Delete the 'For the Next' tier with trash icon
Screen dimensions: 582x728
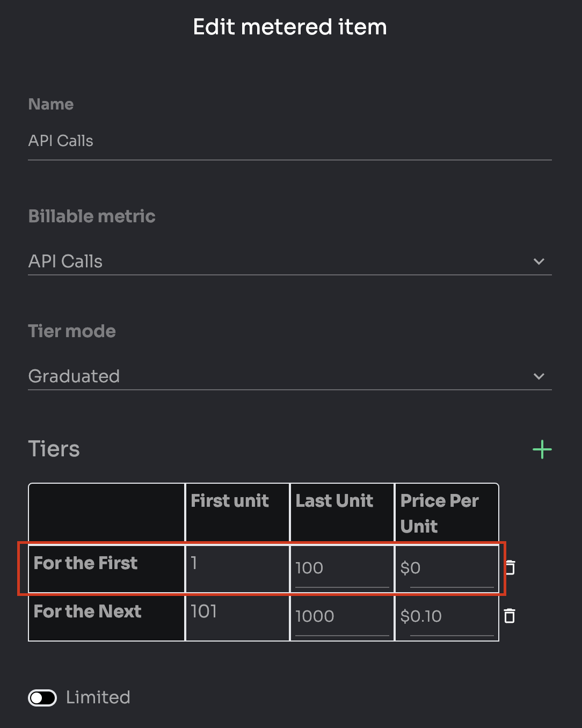[x=510, y=616]
